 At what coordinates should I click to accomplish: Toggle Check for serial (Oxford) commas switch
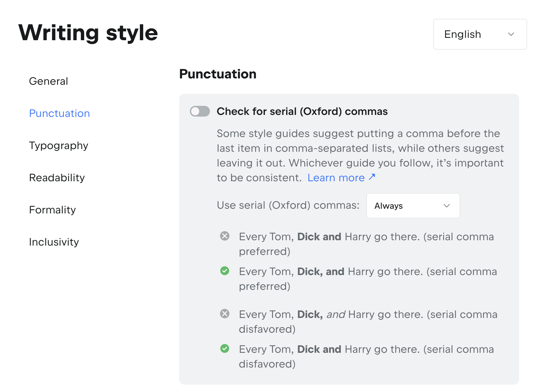[200, 111]
